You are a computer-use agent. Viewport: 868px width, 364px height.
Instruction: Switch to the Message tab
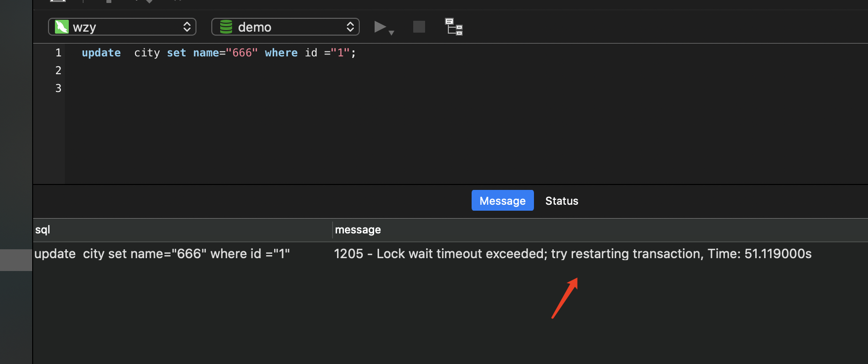tap(502, 201)
